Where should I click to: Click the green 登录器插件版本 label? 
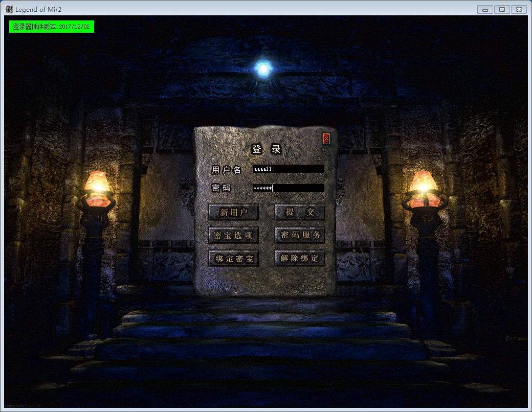[52, 27]
